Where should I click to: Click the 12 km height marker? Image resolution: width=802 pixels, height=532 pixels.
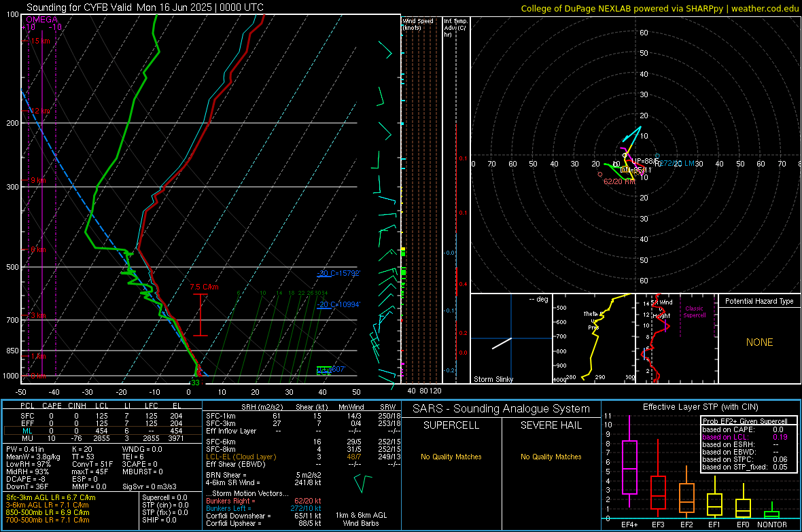(x=39, y=111)
